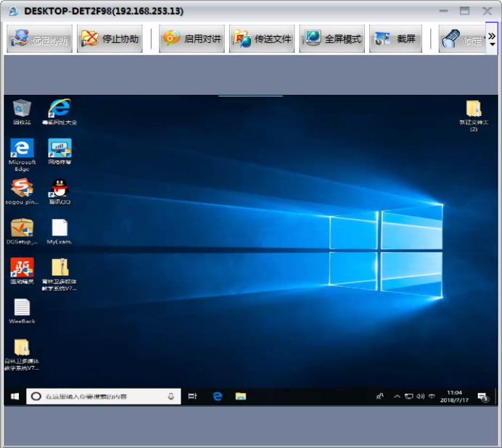Viewport: 502px width, 448px height.
Task: Click the 锁定 lock button
Action: (x=462, y=38)
